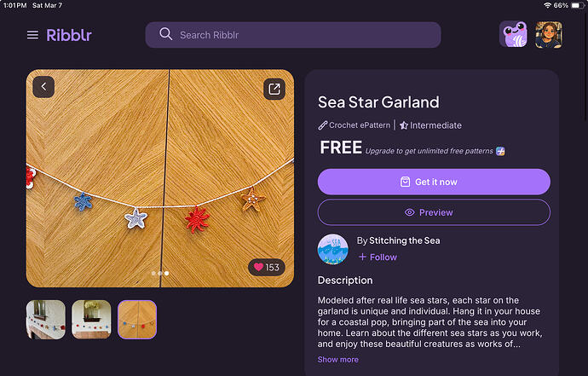Click the Ribblr logo
Screen dimensions: 588x376
[x=69, y=35]
